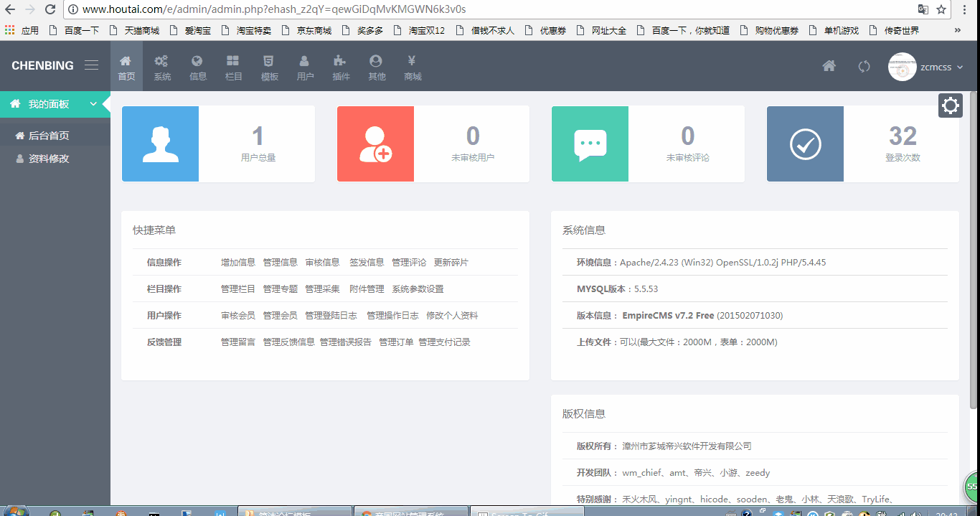Click the green 未审核评论 chat icon
Image resolution: width=980 pixels, height=516 pixels.
tap(590, 144)
